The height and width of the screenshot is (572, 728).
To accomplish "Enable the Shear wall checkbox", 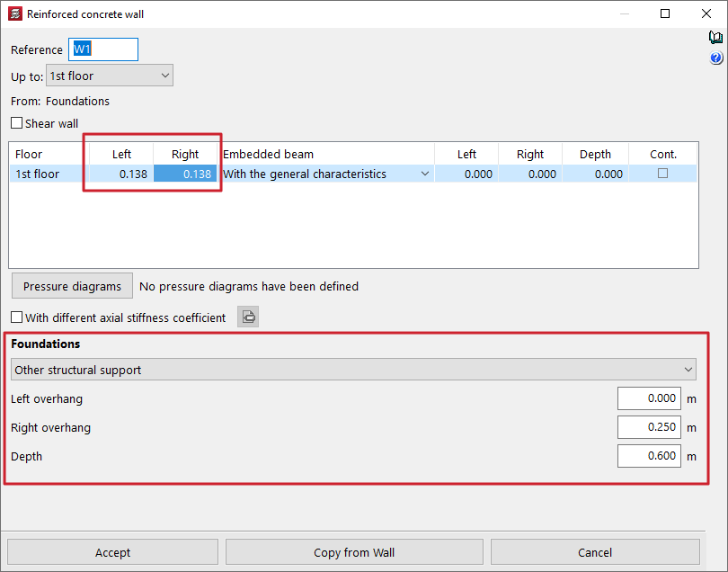I will click(x=17, y=123).
